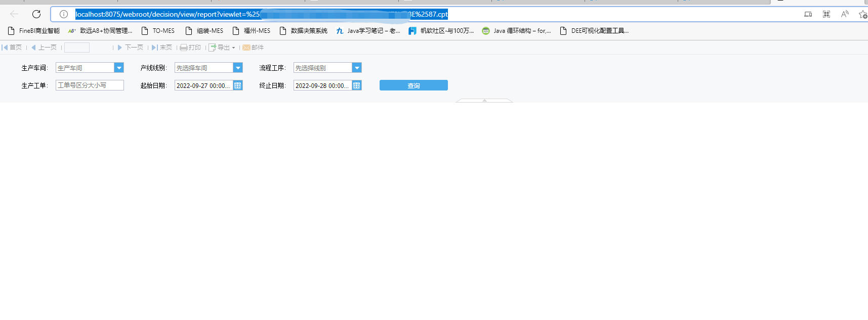Viewport: 868px width, 320px height.
Task: Click the 流程工序 combo box field
Action: [x=323, y=68]
